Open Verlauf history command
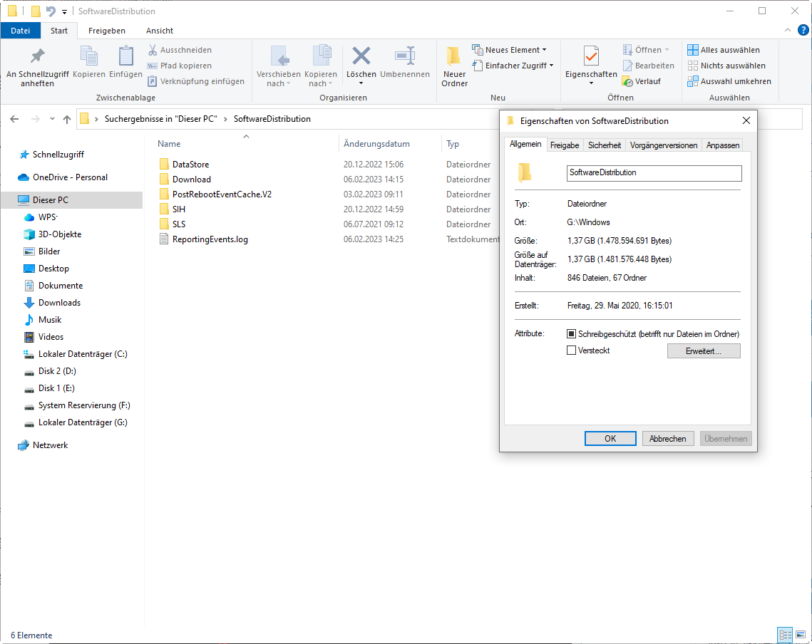The image size is (812, 644). (x=642, y=81)
